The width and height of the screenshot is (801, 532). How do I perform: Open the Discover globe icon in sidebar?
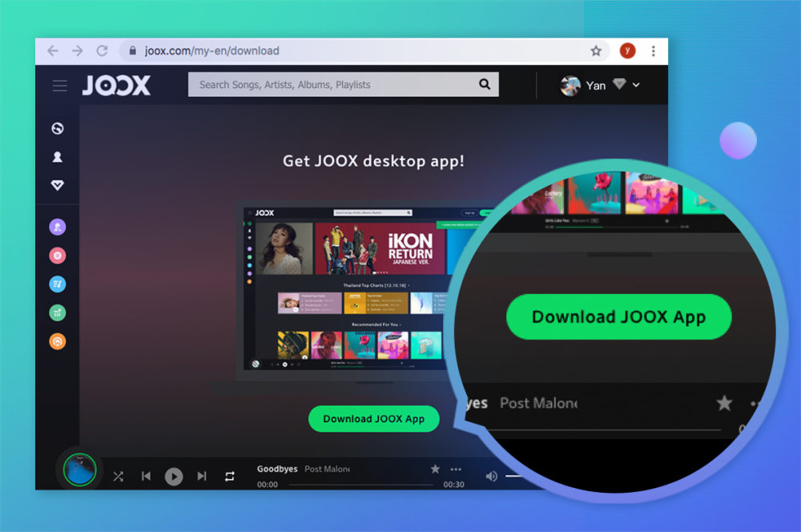(x=58, y=127)
